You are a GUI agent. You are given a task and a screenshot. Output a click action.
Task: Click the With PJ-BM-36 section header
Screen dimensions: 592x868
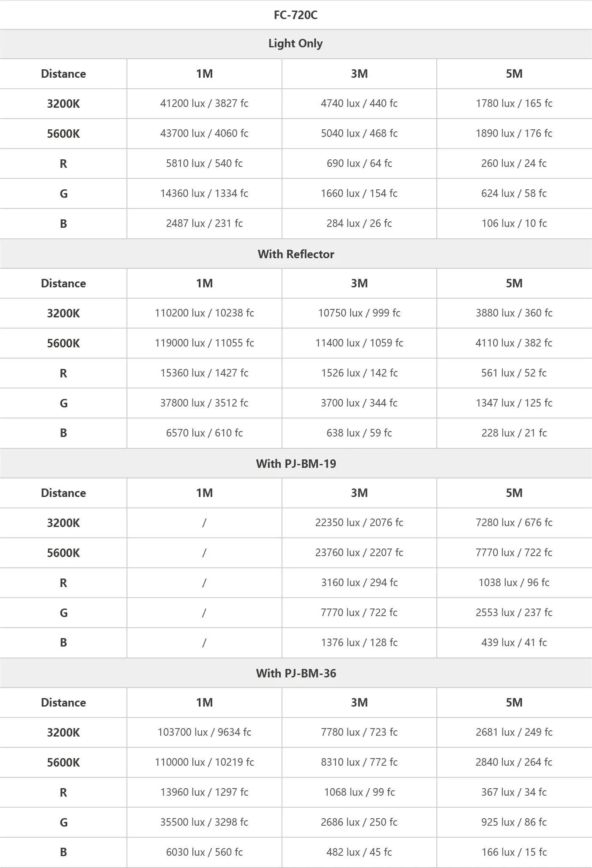coord(296,673)
